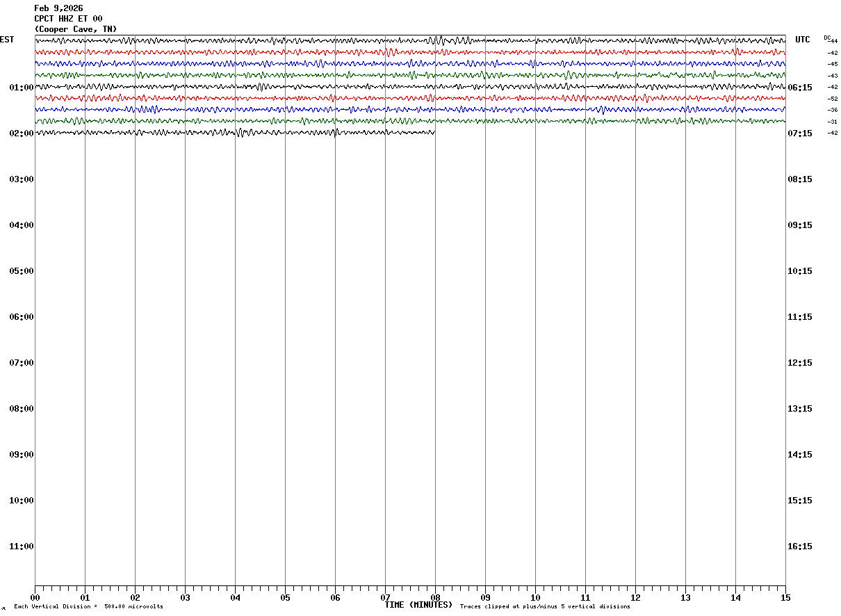The height and width of the screenshot is (616, 841).
Task: Click the 16:15 UTC label
Action: pos(800,546)
